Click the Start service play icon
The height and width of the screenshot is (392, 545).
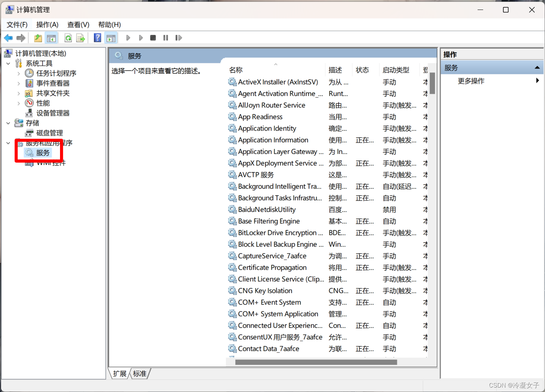128,38
